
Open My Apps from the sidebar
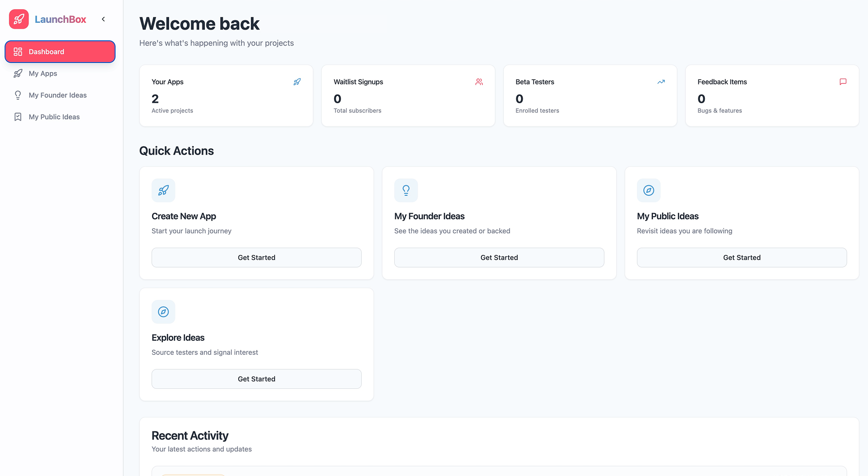43,73
